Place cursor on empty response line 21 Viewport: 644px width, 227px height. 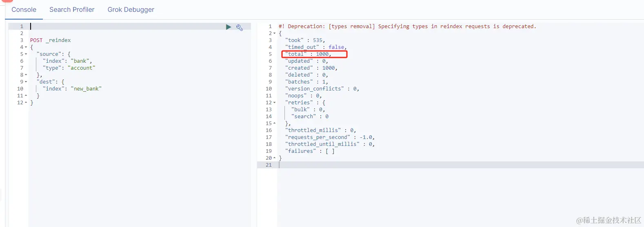[460, 165]
